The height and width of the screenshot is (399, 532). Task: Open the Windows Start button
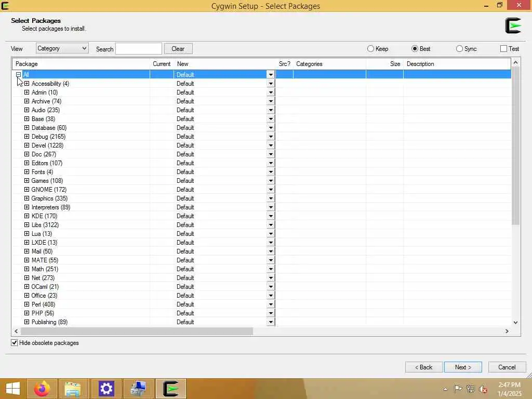point(13,389)
